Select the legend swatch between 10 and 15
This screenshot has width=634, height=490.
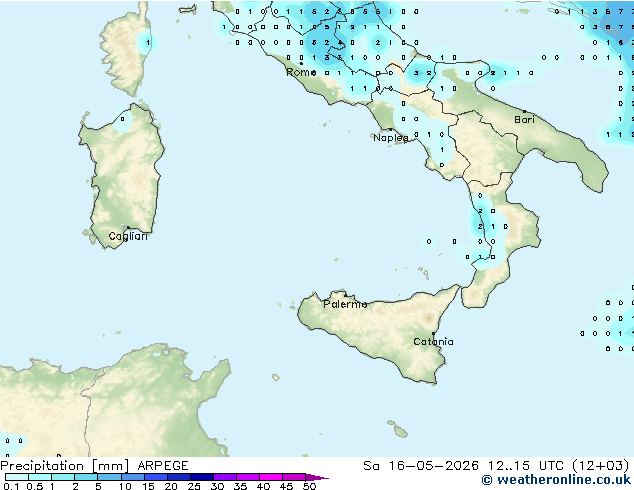point(133,477)
